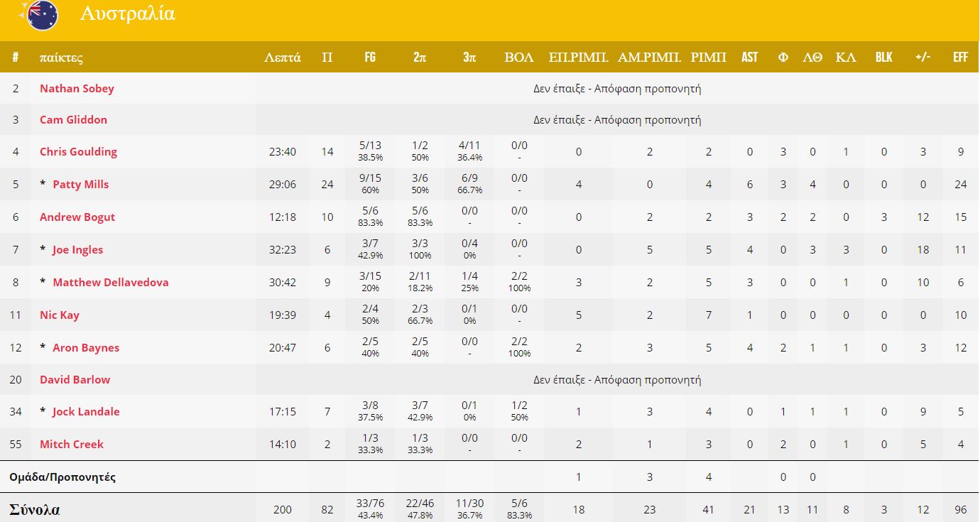The height and width of the screenshot is (522, 980).
Task: Open Cam Gliddon's player profile
Action: pos(73,120)
